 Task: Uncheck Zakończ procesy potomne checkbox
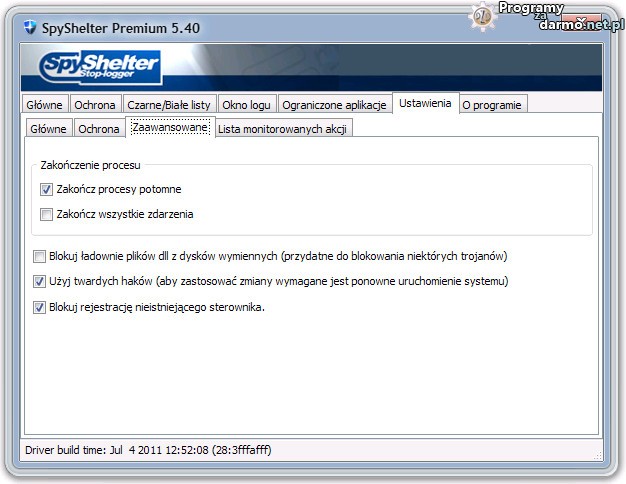pos(46,189)
